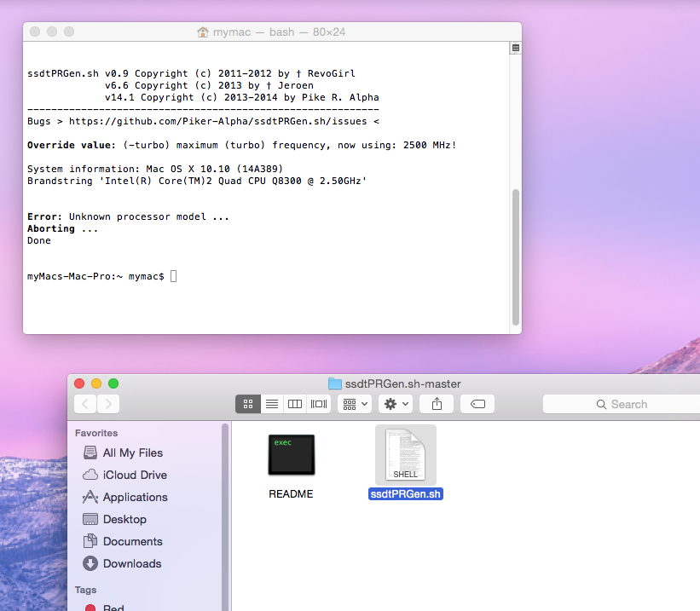
Task: Open Applications folder in sidebar
Action: (135, 497)
